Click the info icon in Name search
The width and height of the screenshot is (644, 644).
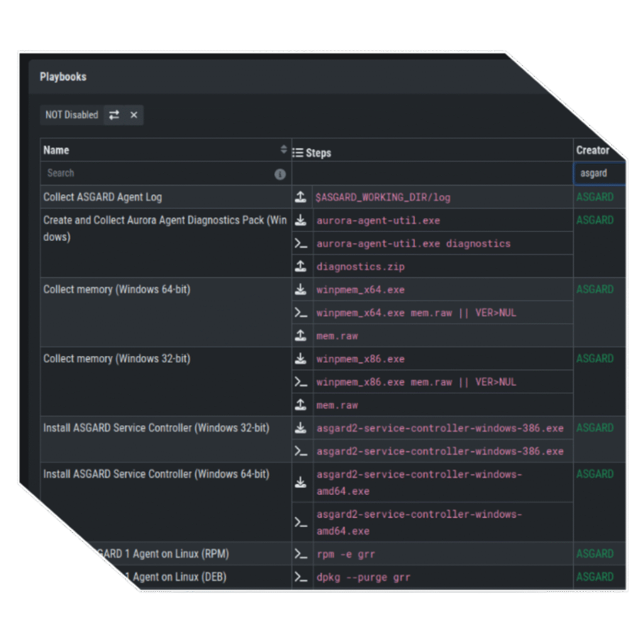click(280, 175)
